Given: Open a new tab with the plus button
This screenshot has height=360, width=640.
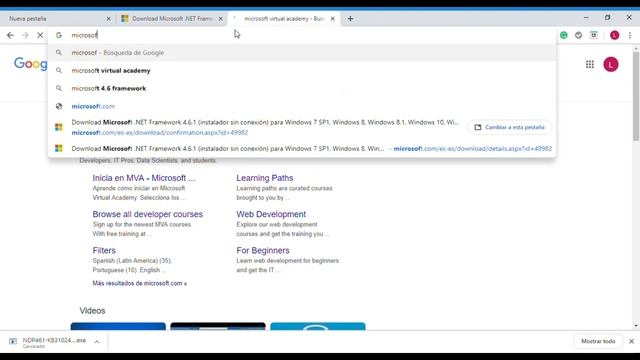Looking at the screenshot, I should pyautogui.click(x=350, y=19).
